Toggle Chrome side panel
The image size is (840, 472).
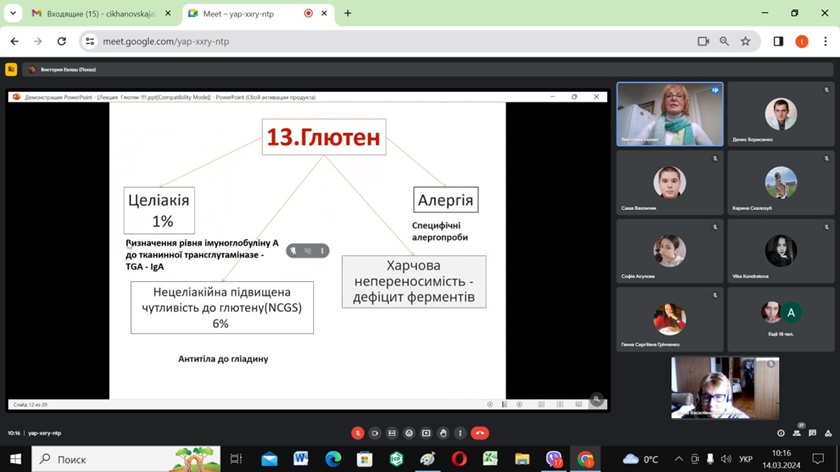click(x=778, y=41)
